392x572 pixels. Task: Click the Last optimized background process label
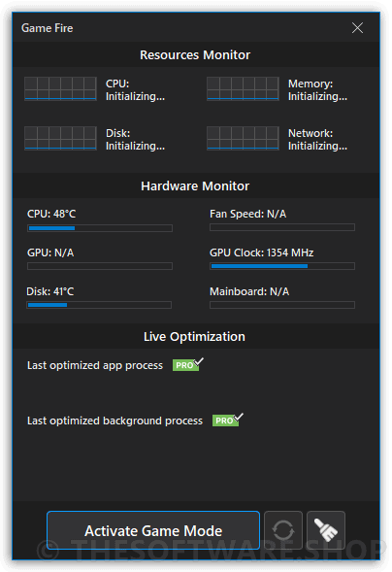pyautogui.click(x=114, y=421)
